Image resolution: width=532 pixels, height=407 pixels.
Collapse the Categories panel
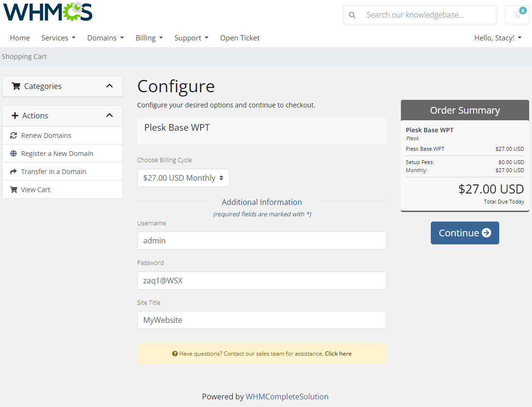109,86
